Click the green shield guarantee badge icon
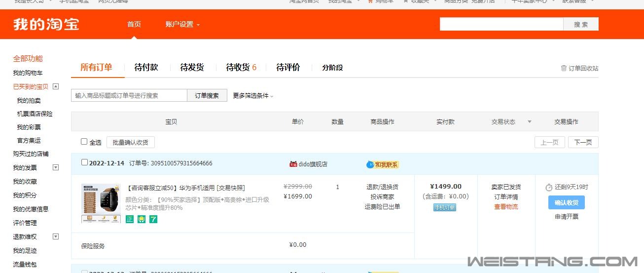The width and height of the screenshot is (644, 273). 142,219
